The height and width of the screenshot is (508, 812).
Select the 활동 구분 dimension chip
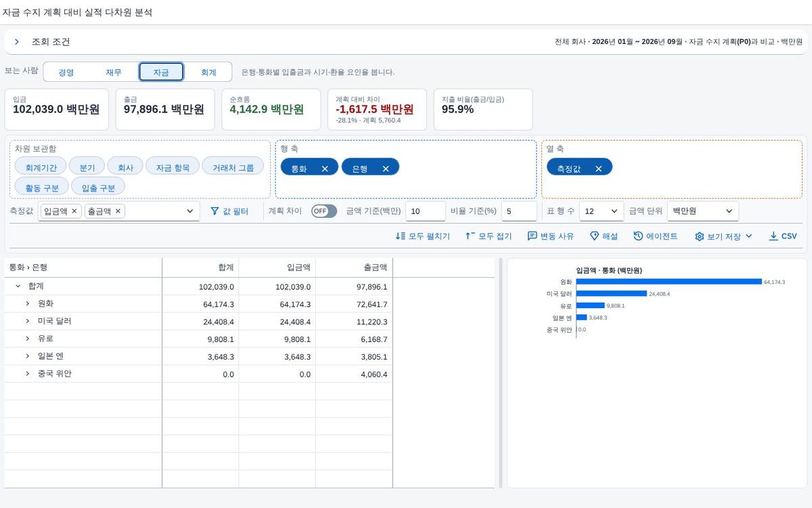(x=42, y=188)
